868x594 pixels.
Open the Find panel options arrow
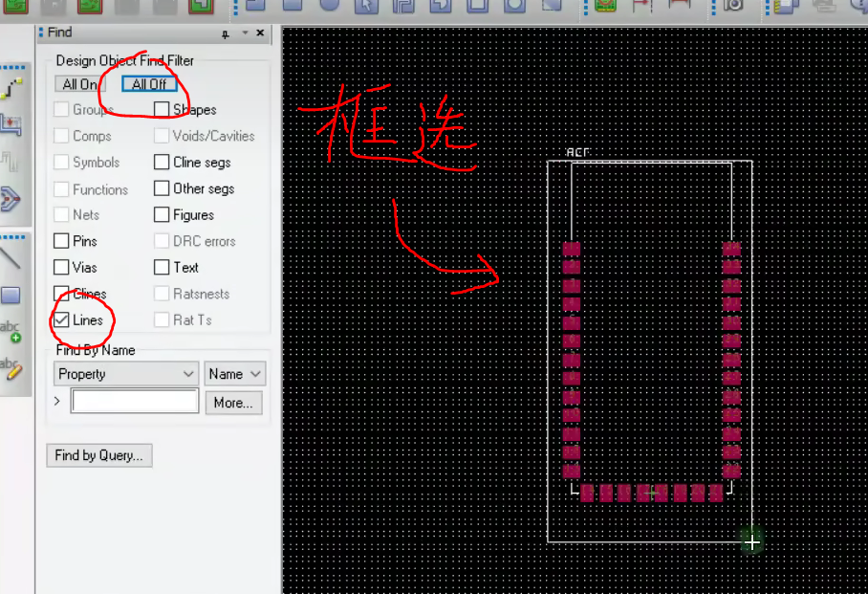tap(245, 33)
